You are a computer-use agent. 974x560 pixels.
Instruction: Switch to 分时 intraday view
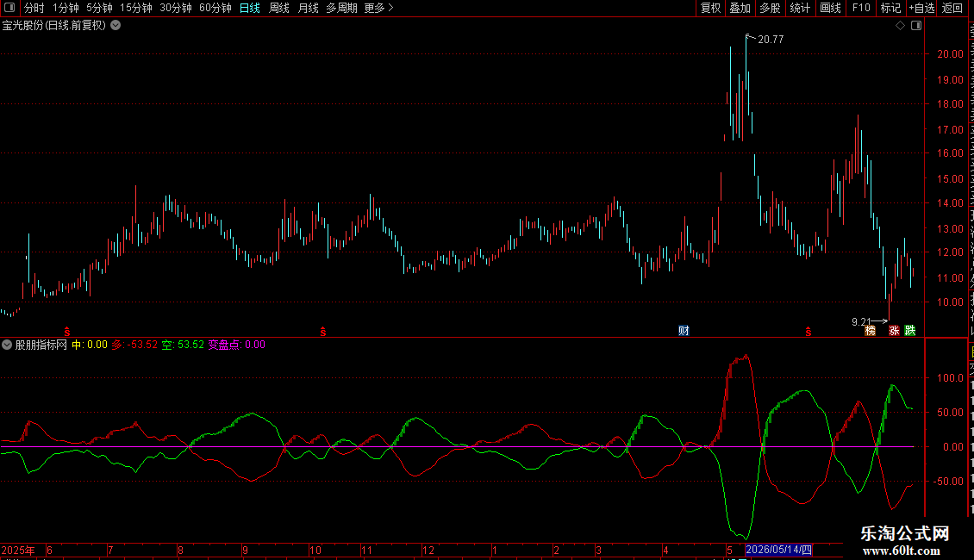pos(34,8)
